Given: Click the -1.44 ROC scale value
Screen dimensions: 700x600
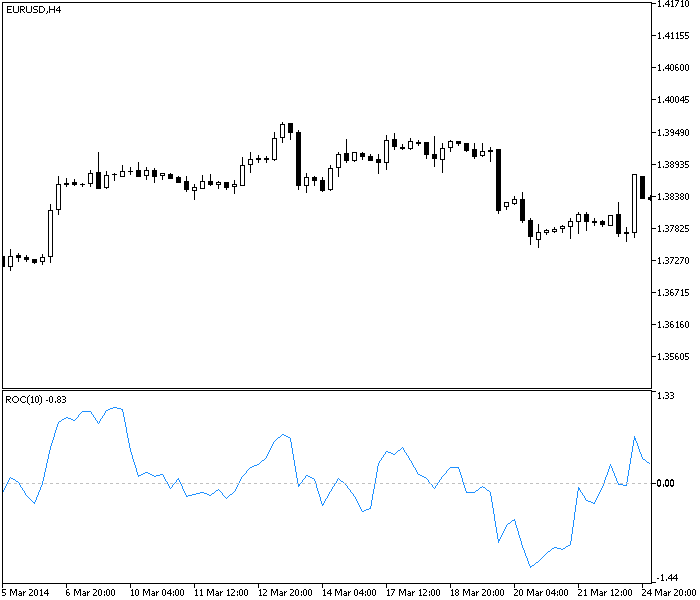Looking at the screenshot, I should (x=665, y=579).
